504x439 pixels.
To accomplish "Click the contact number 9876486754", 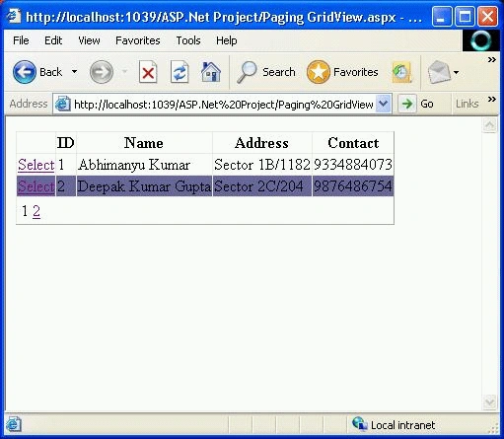I will [x=353, y=186].
